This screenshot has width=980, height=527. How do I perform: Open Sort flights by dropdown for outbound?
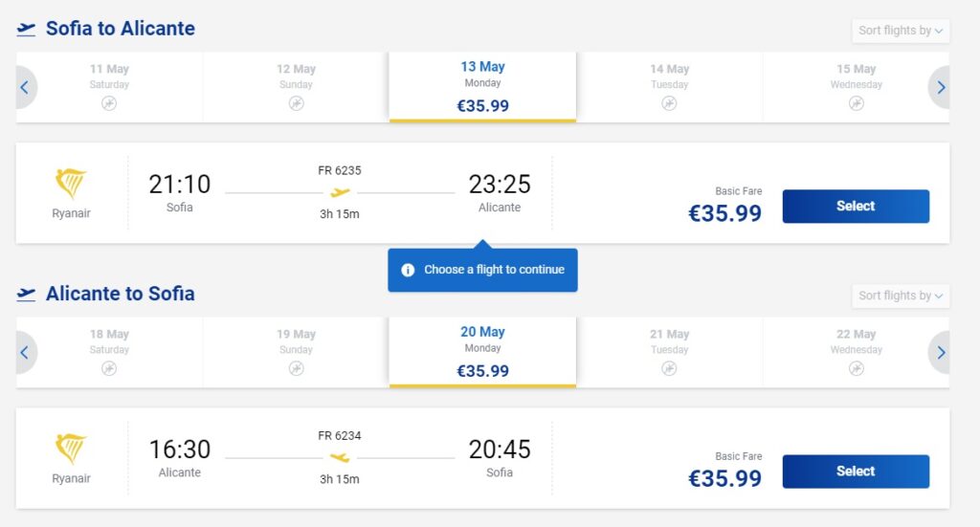[x=901, y=31]
